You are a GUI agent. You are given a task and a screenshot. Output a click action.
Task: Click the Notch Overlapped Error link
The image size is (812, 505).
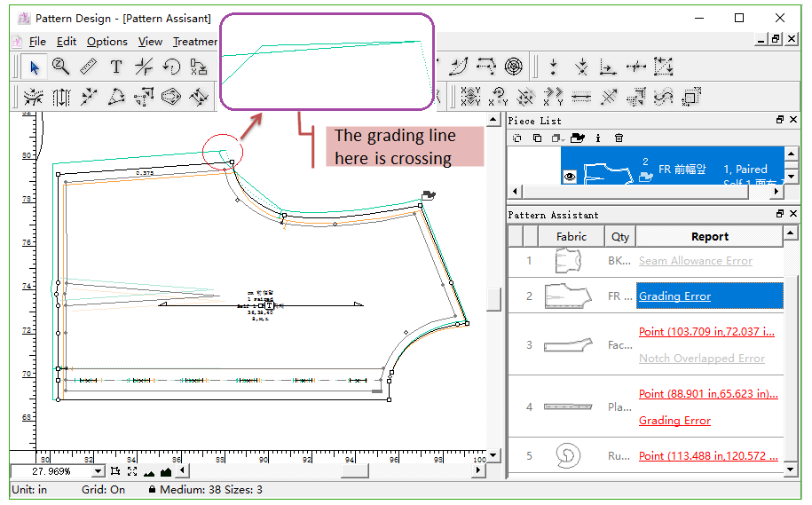pyautogui.click(x=701, y=359)
